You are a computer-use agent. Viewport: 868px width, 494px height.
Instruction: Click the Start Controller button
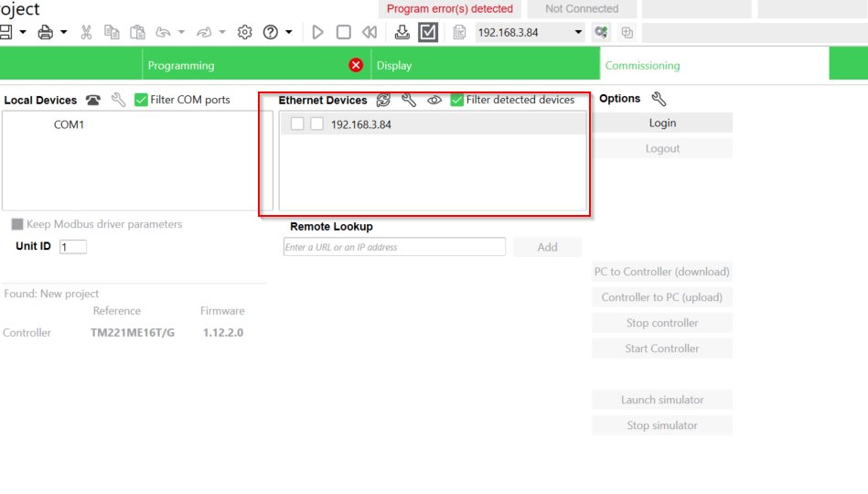point(662,349)
